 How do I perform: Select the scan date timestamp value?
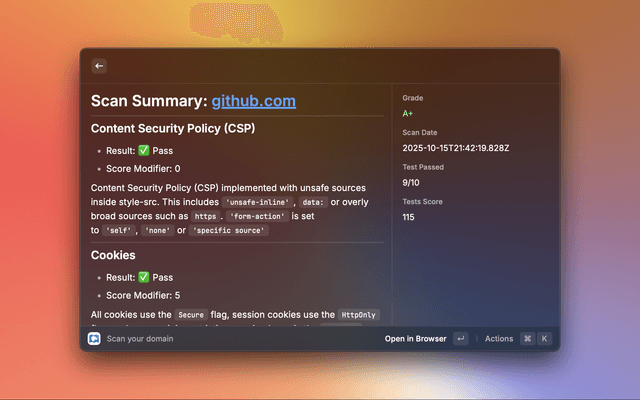click(455, 148)
